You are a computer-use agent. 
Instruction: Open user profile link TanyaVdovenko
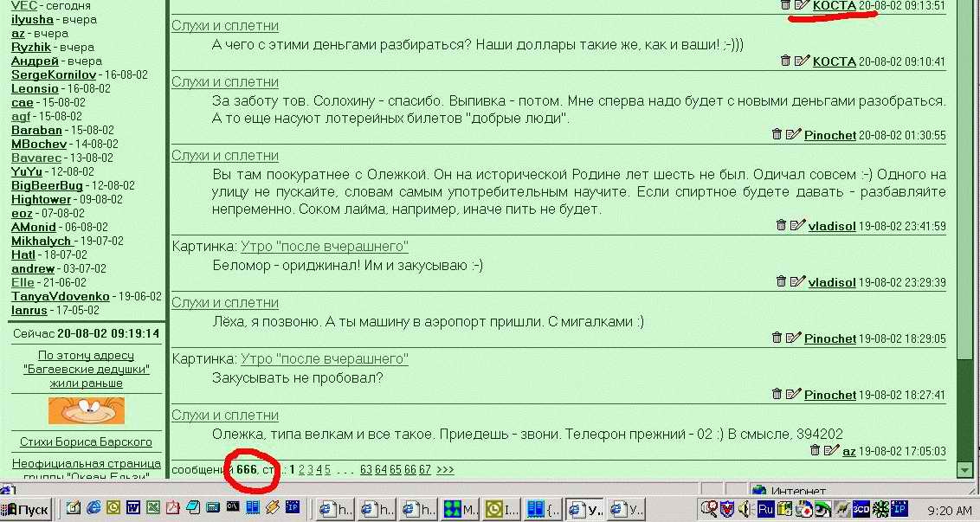60,296
